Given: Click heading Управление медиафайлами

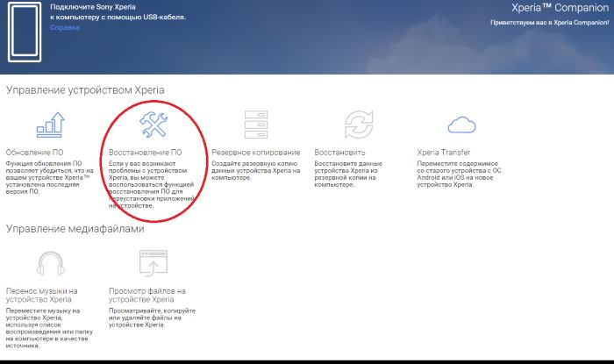Looking at the screenshot, I should tap(75, 229).
